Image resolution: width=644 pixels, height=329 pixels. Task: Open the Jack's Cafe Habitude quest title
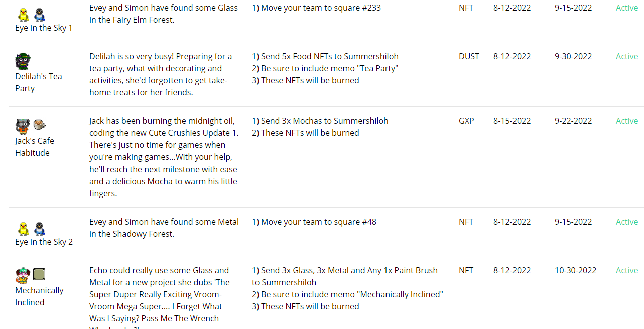[34, 147]
